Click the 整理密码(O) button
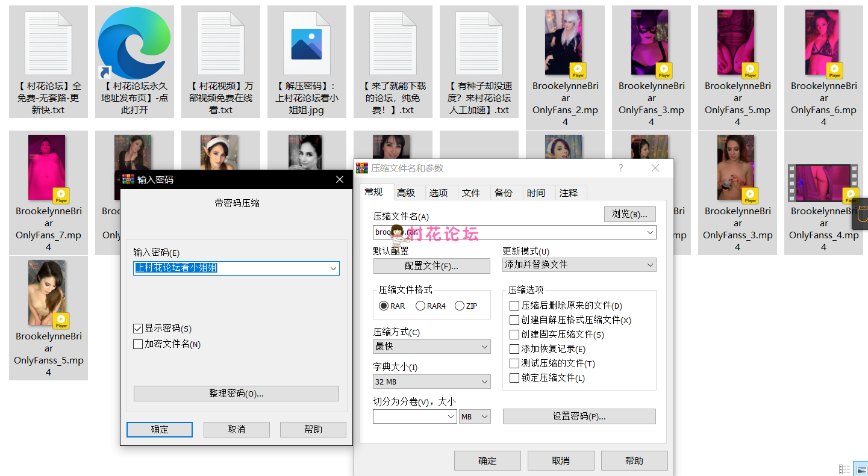Screen dimensions: 868x476 coord(236,394)
